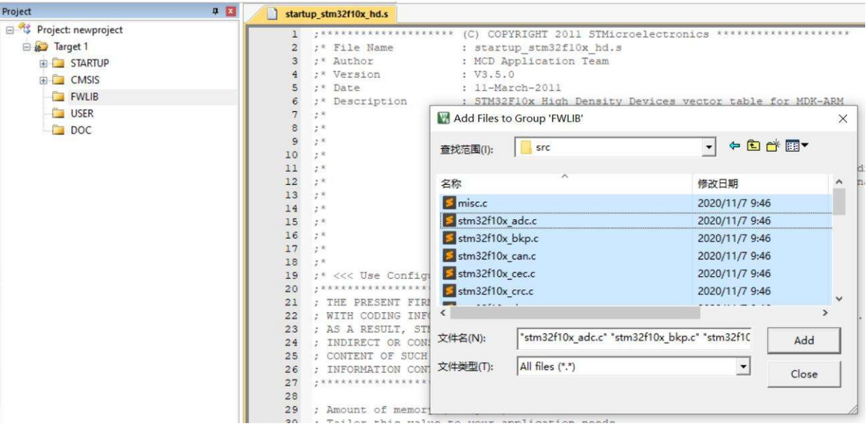The height and width of the screenshot is (425, 868).
Task: Expand the STARTUP group
Action: tap(43, 64)
